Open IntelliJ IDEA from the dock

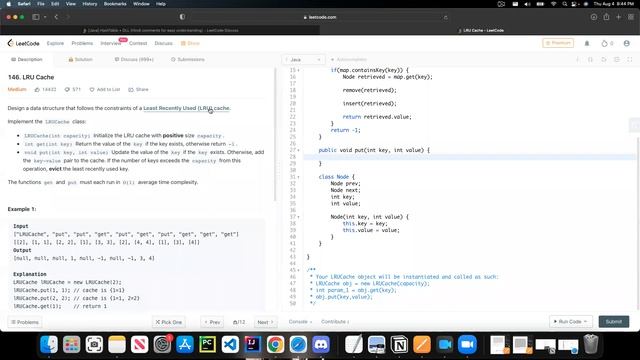click(253, 344)
